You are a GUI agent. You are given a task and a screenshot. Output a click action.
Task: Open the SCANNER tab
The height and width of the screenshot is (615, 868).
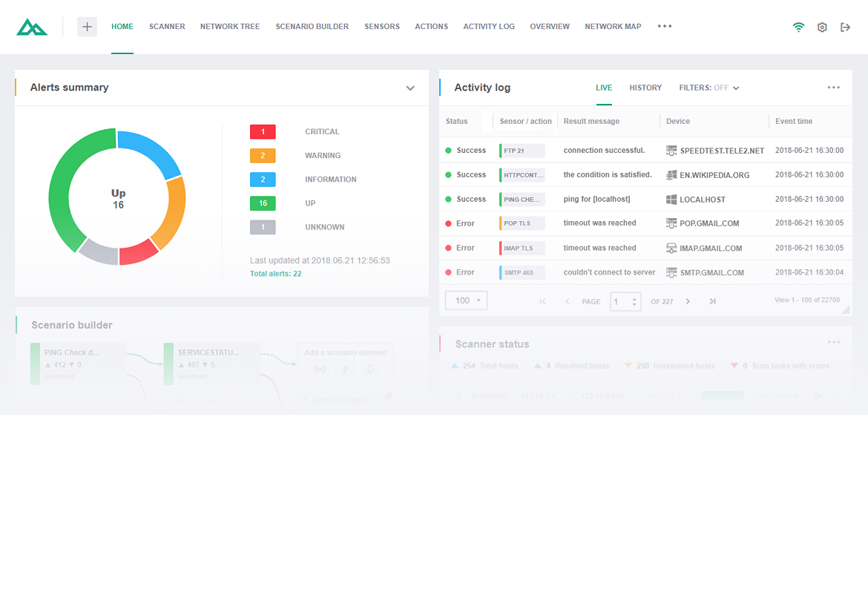coord(167,27)
